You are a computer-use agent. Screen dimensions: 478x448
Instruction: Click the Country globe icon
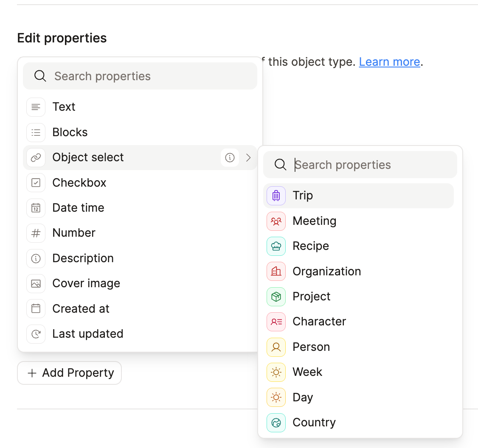click(276, 423)
